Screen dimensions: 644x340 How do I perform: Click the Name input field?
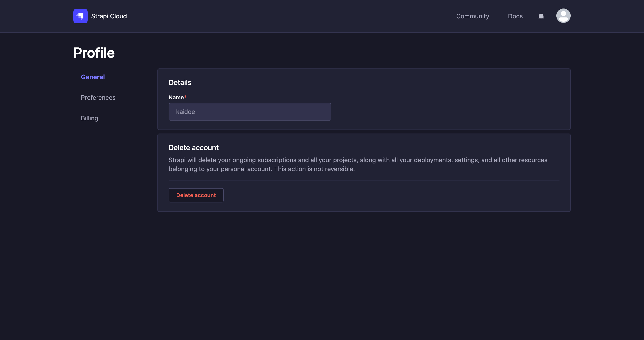coord(250,112)
